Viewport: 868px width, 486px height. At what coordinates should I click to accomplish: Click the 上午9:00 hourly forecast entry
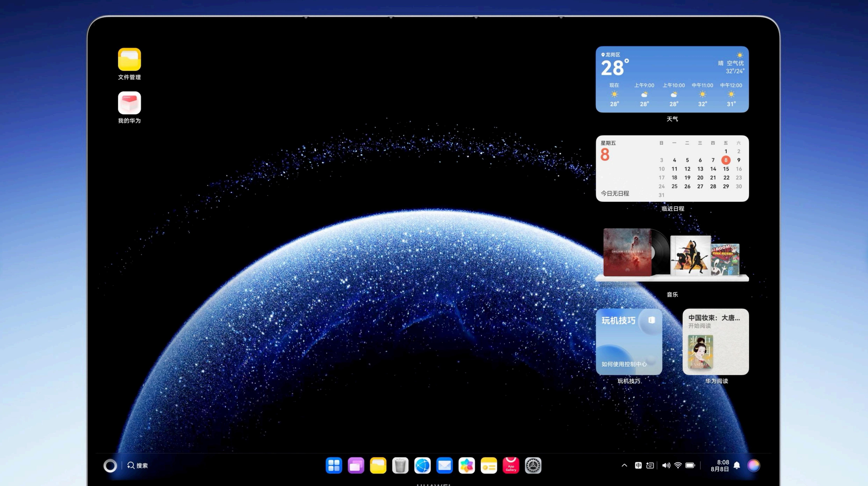[x=644, y=95]
